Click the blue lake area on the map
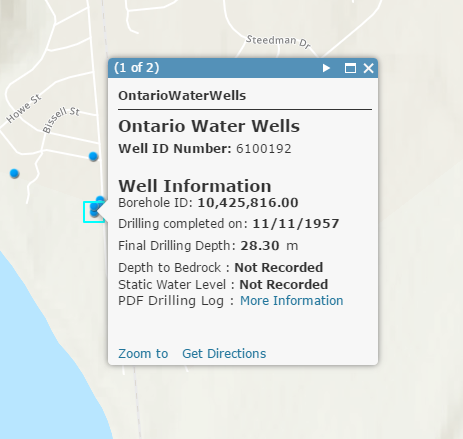The width and height of the screenshot is (463, 439). point(40,367)
